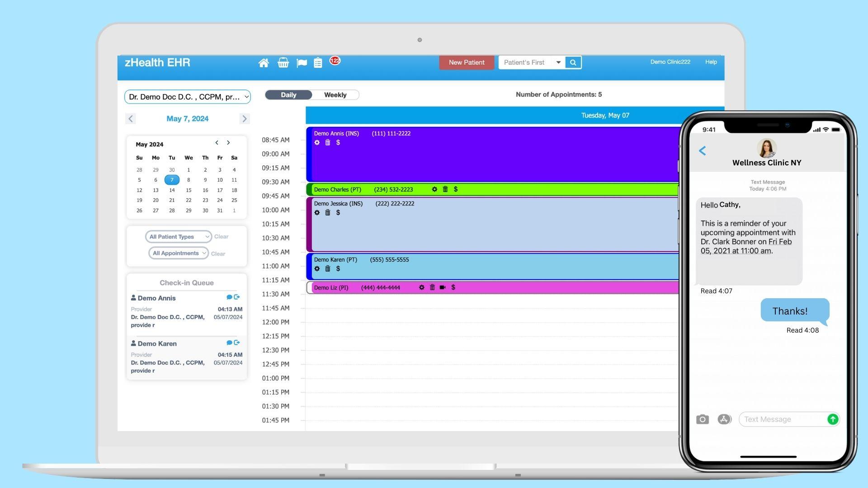Click the flag icon in the header
Screen dimensions: 868x488
tap(301, 62)
